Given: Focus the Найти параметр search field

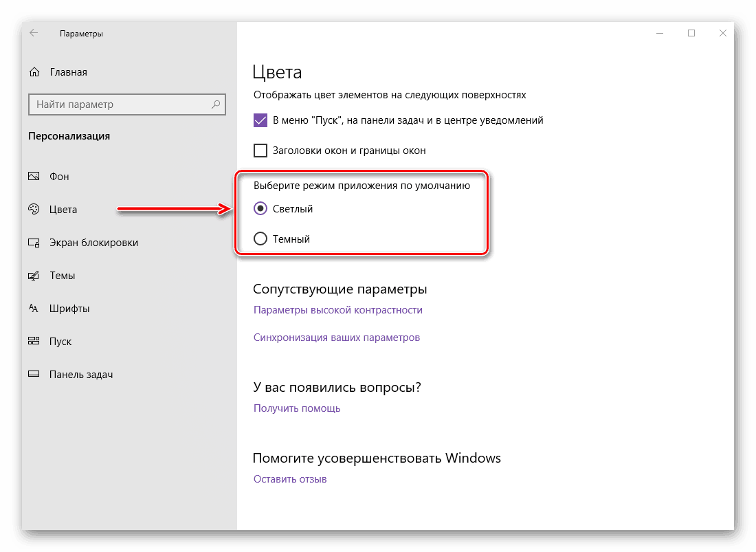Looking at the screenshot, I should [127, 104].
